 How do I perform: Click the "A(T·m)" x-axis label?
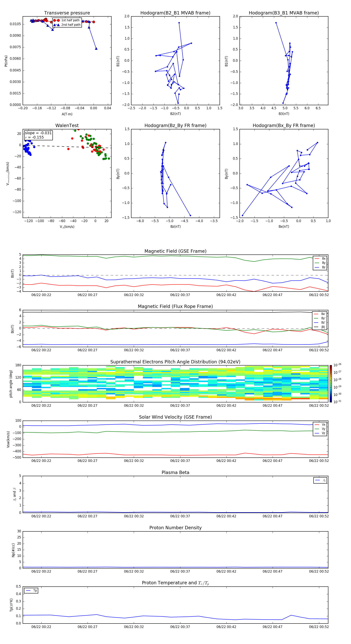67,114
